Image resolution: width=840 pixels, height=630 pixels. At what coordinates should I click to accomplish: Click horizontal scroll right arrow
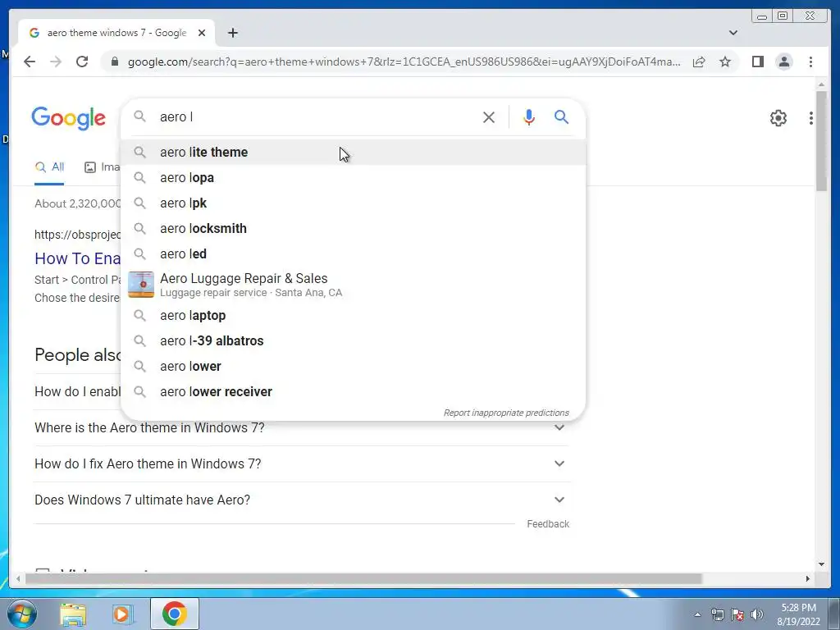(808, 578)
